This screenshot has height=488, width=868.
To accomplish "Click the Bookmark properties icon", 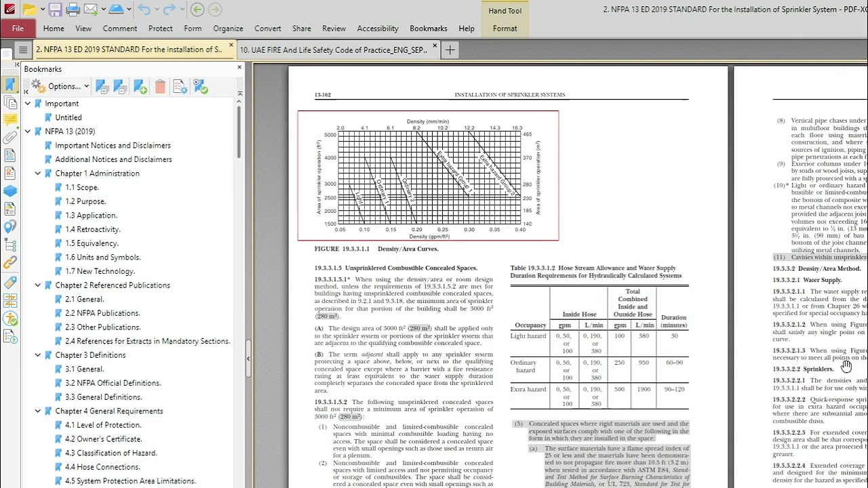I will pyautogui.click(x=180, y=86).
